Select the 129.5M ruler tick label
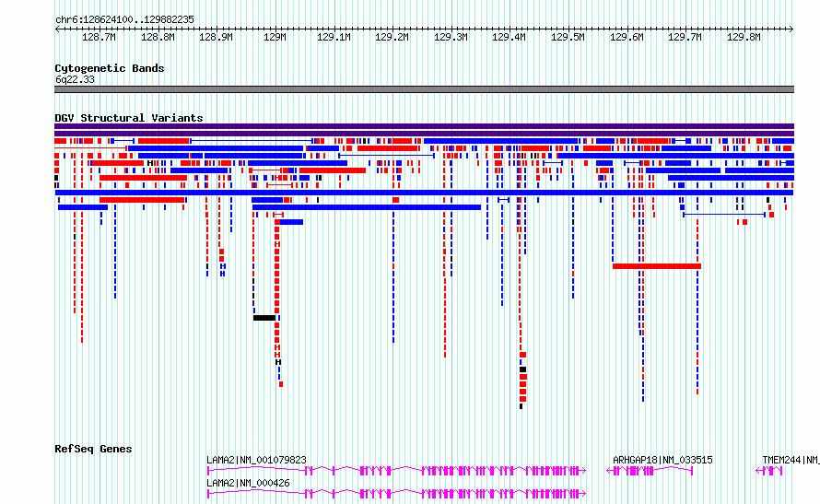The image size is (820, 504). pos(568,37)
